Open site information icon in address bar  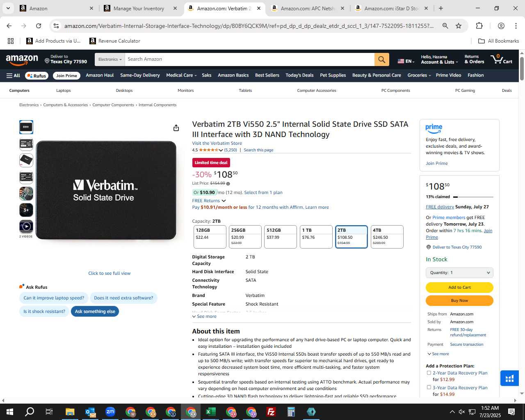56,26
